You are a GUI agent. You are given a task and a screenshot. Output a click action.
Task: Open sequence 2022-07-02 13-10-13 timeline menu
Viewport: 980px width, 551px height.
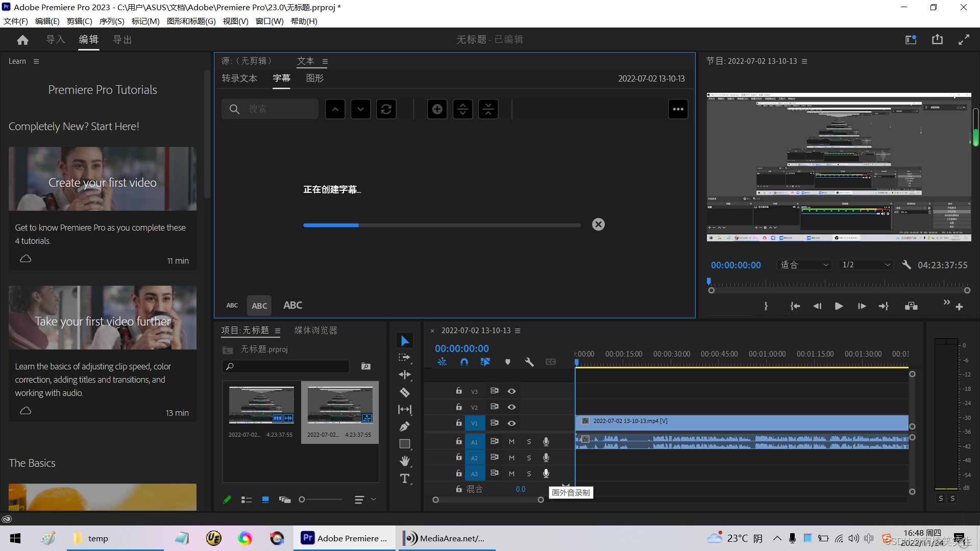[x=518, y=331]
